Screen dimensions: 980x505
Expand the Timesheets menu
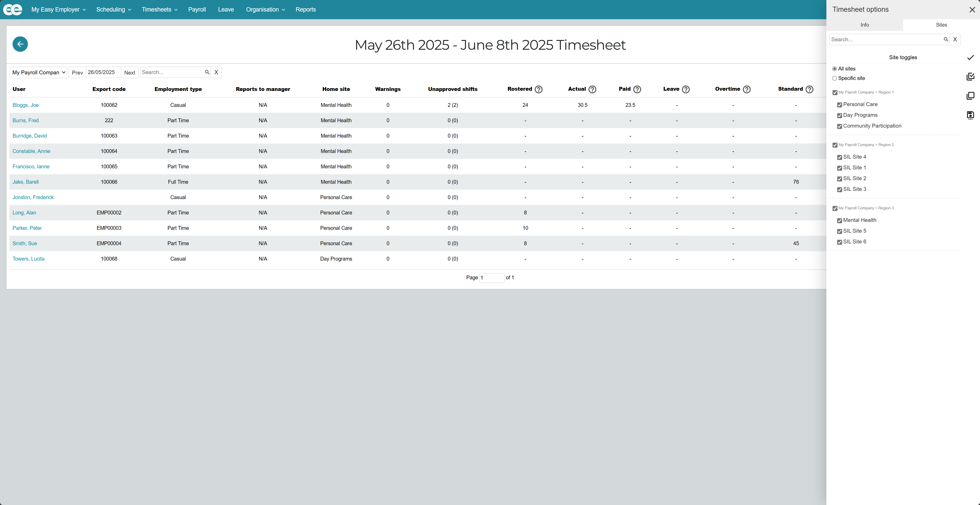[159, 9]
